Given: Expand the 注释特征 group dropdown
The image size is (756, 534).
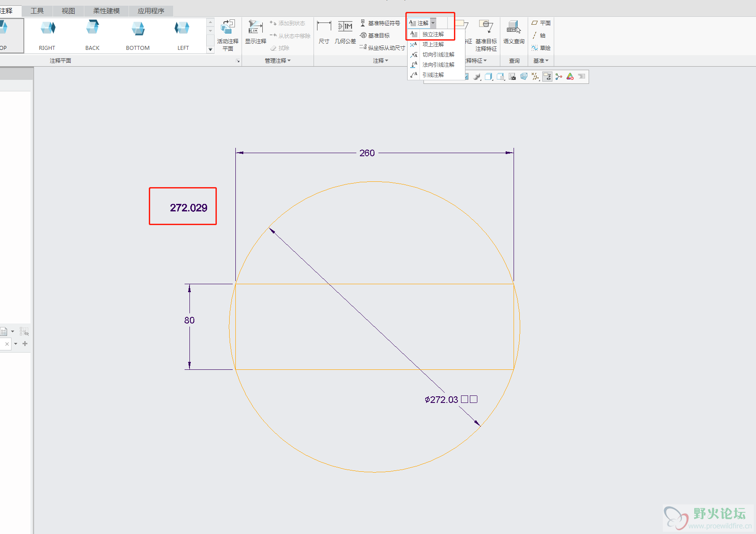Looking at the screenshot, I should (x=476, y=60).
